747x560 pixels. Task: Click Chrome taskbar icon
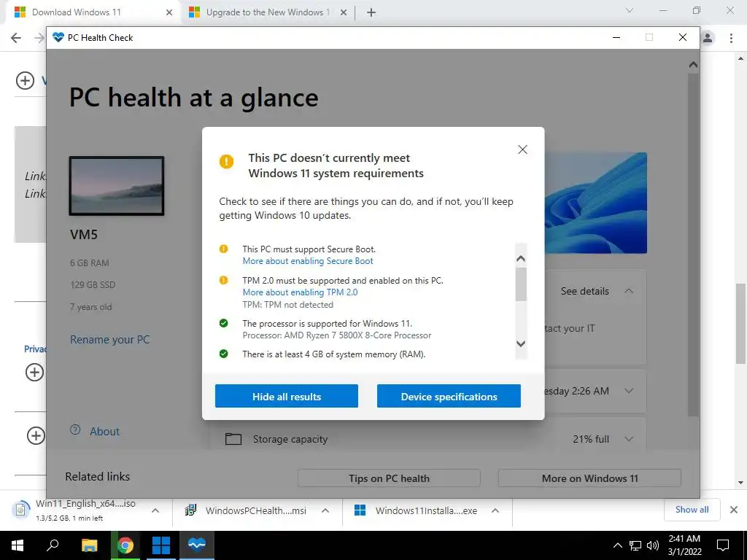pos(125,545)
